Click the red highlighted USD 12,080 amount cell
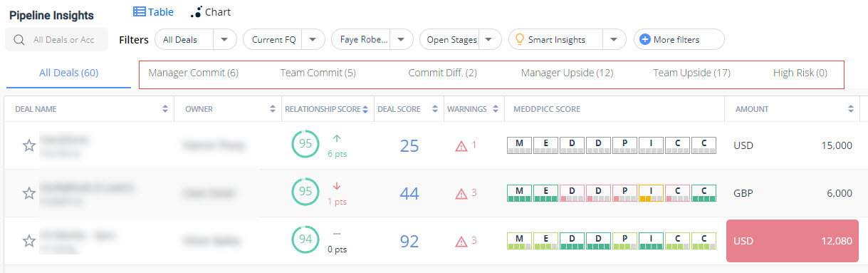This screenshot has height=273, width=868. [x=792, y=241]
